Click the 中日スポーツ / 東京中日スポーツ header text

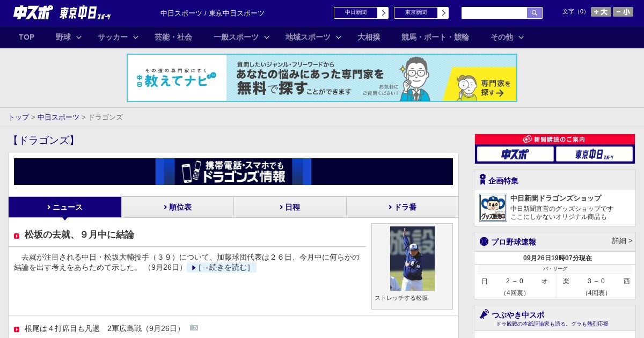(x=213, y=13)
